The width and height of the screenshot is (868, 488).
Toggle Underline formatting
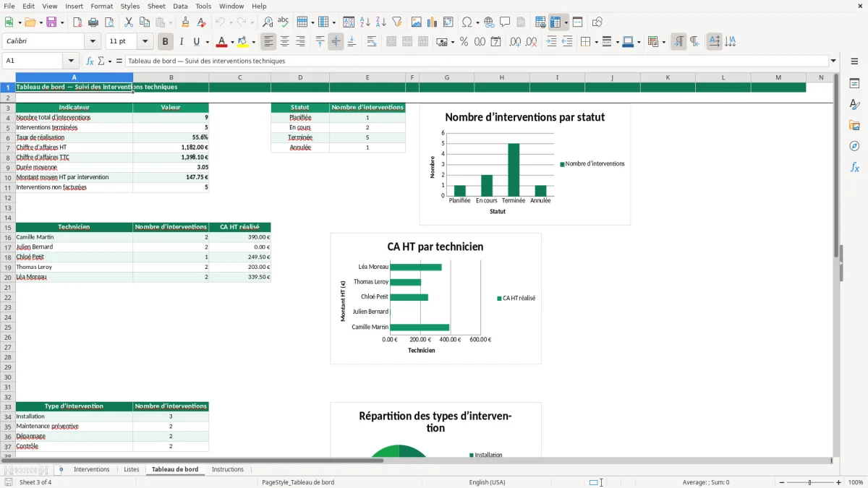(x=196, y=42)
